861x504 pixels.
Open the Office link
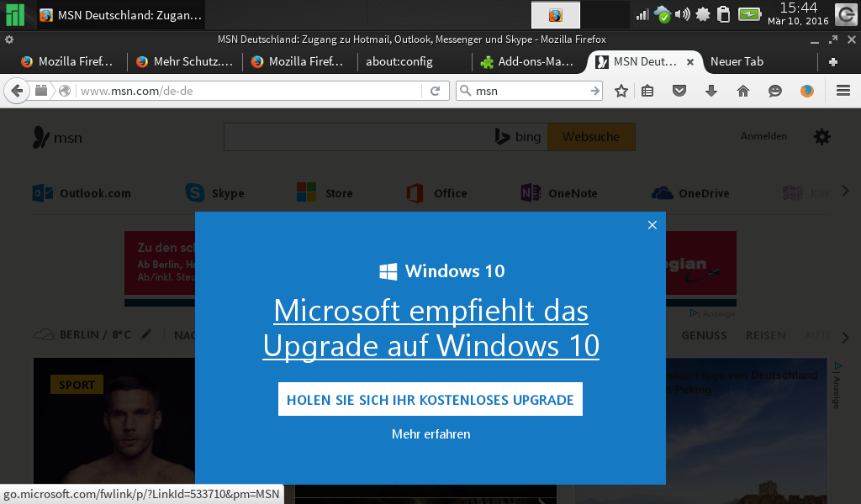(436, 193)
